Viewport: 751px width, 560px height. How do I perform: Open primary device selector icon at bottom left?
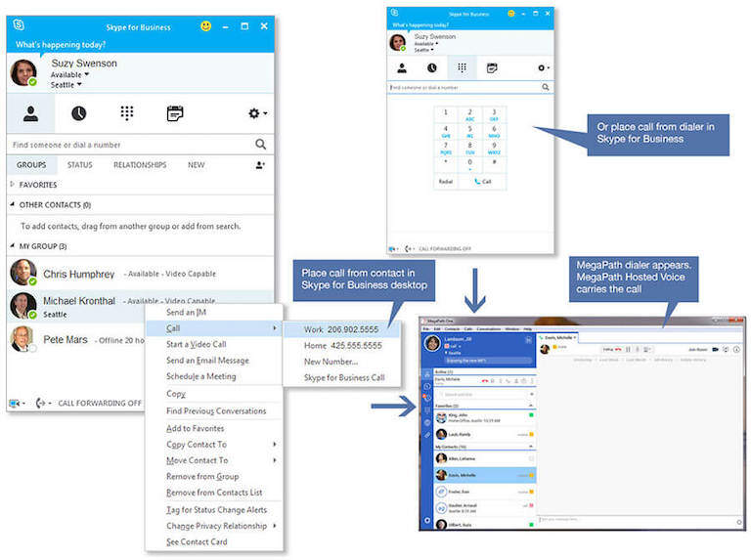pyautogui.click(x=15, y=403)
